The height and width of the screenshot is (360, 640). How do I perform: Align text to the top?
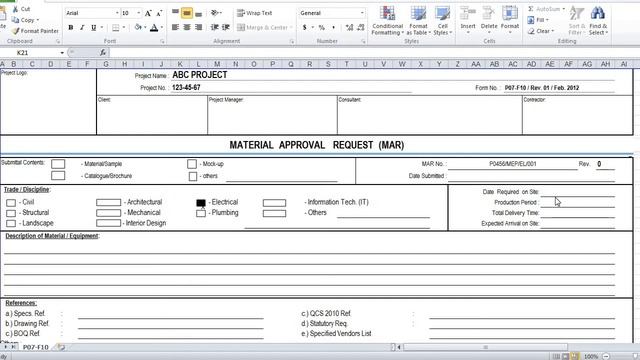176,13
